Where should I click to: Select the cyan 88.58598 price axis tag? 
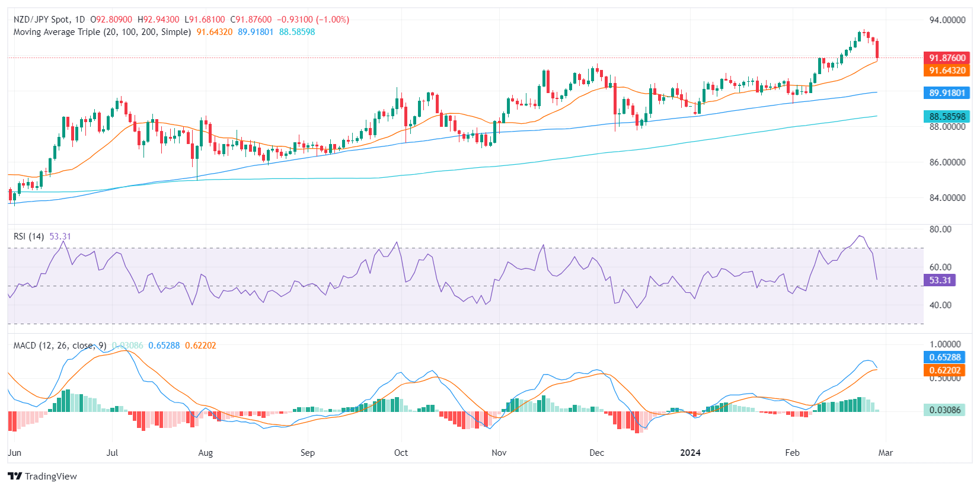tap(946, 117)
